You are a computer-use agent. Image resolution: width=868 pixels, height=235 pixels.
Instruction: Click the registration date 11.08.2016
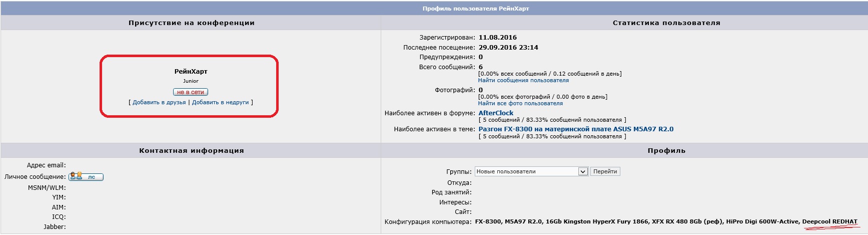click(x=497, y=38)
